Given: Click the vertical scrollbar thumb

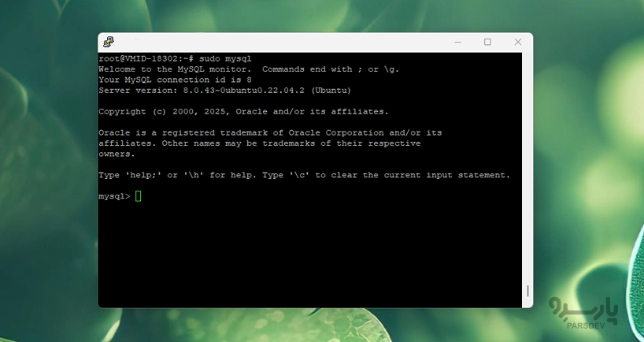Looking at the screenshot, I should (x=527, y=291).
